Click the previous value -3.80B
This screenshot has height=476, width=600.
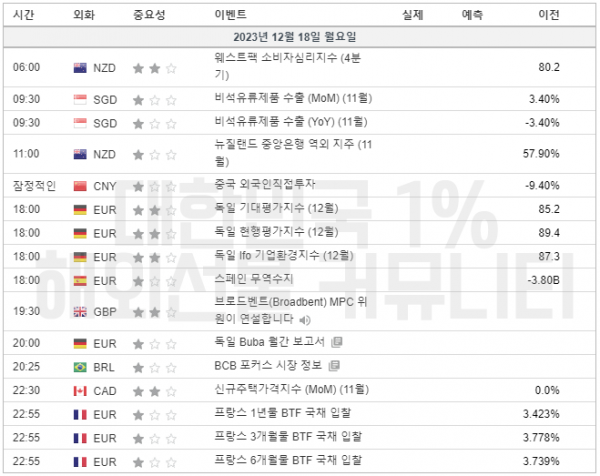click(x=543, y=280)
